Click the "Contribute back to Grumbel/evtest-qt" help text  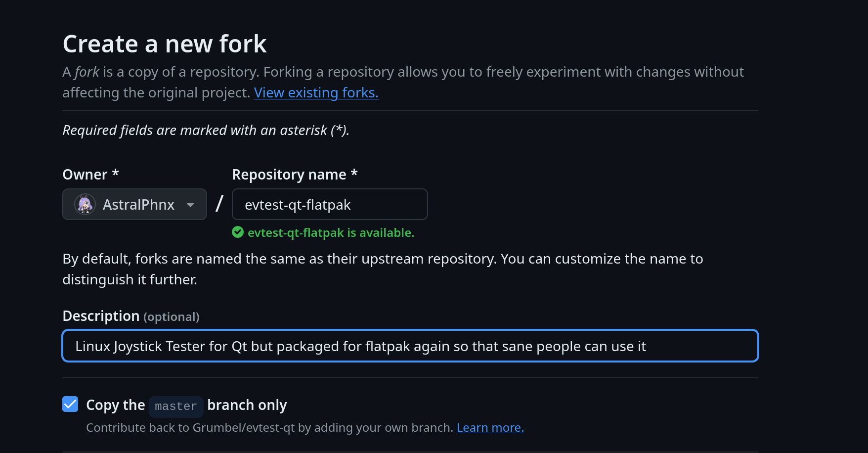tap(269, 427)
